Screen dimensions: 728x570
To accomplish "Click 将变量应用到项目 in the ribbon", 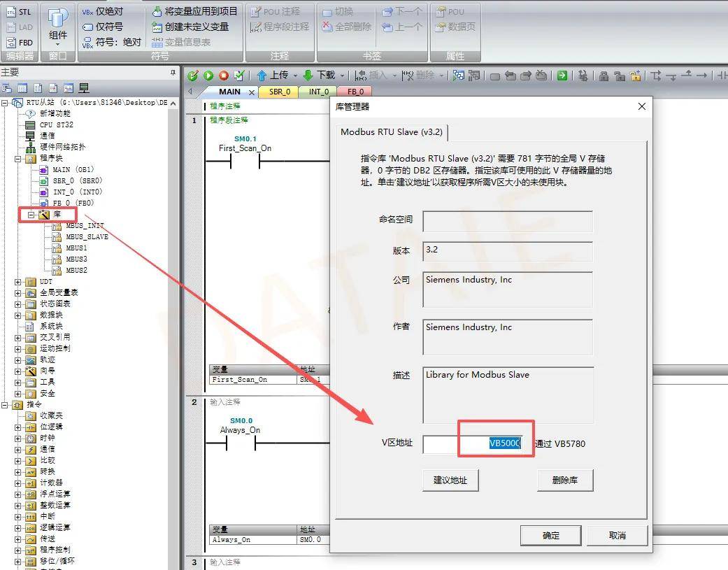I will click(x=195, y=11).
